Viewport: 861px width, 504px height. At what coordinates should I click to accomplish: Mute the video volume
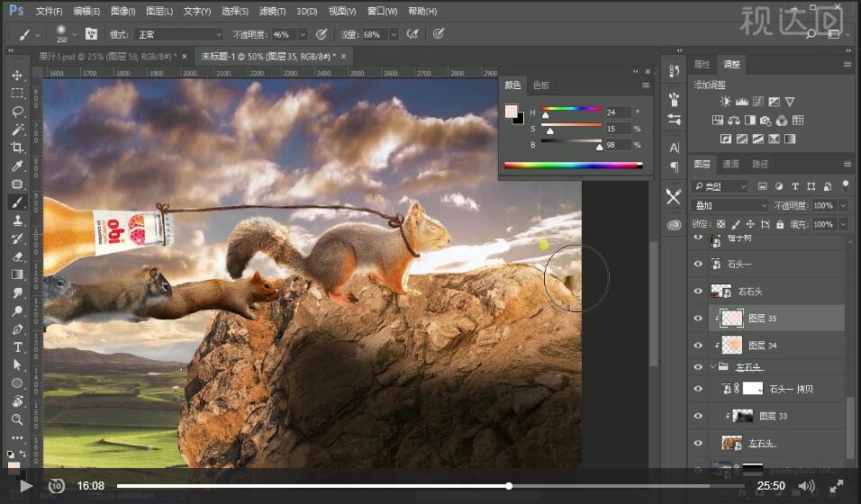tap(806, 486)
